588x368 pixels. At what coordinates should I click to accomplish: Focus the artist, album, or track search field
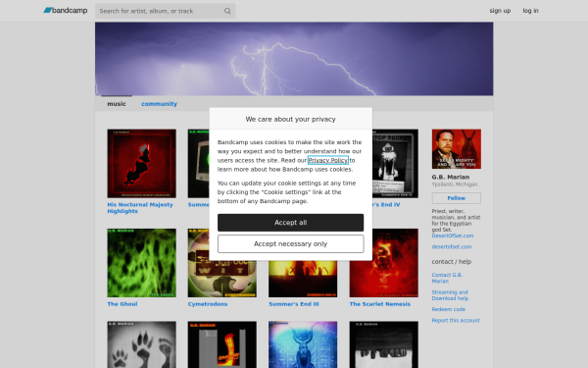[x=165, y=11]
